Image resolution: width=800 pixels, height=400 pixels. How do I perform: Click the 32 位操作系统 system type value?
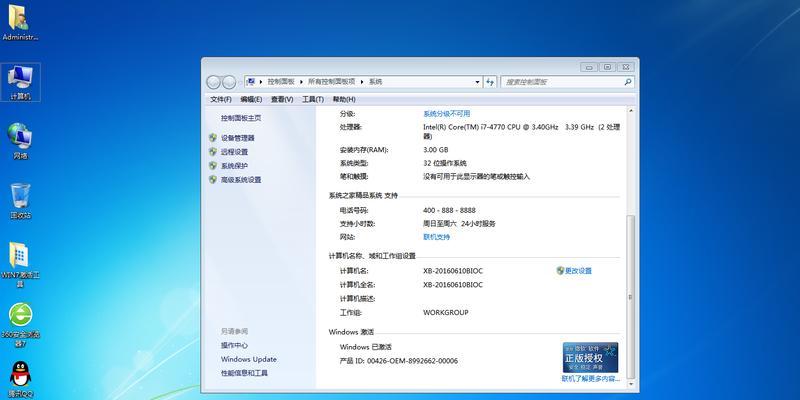445,163
